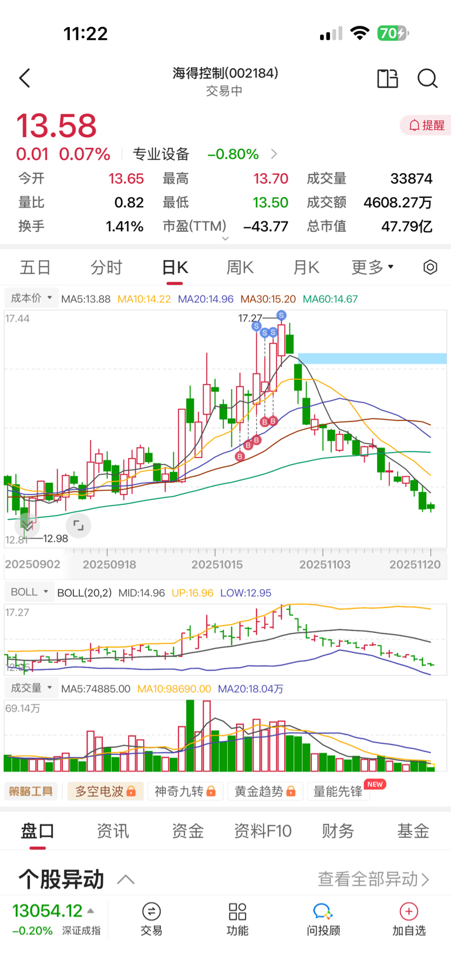Tap the light blue gap band on chart
451x980 pixels.
tap(372, 359)
